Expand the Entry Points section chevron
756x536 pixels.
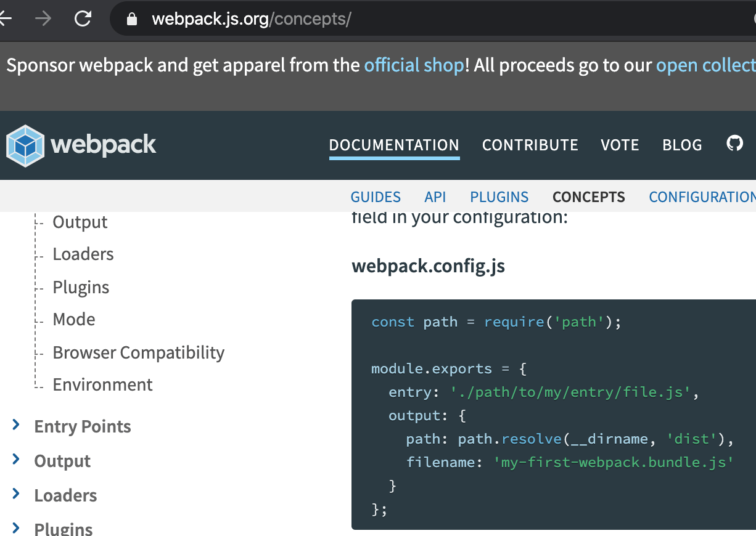pos(16,425)
